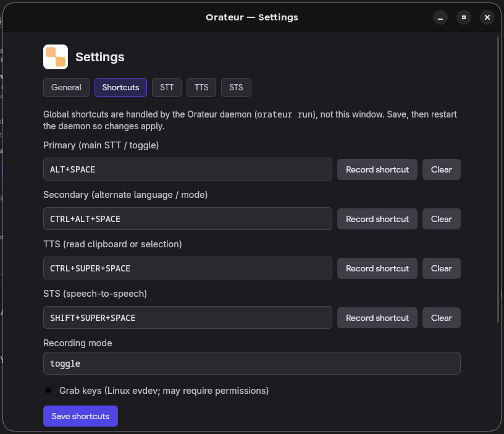Record a new TTS shortcut
Viewport: 504px width, 434px height.
pos(377,268)
